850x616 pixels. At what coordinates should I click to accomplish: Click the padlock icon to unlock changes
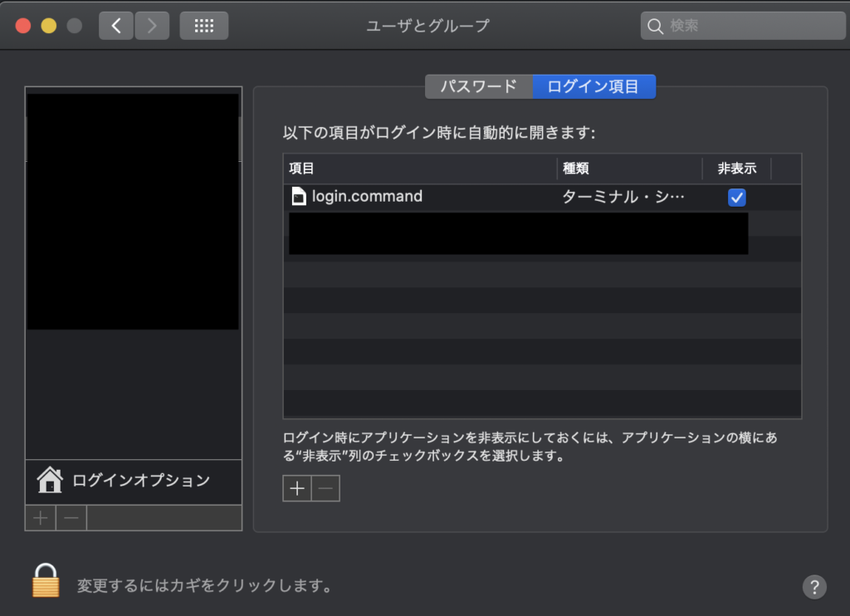(x=46, y=580)
